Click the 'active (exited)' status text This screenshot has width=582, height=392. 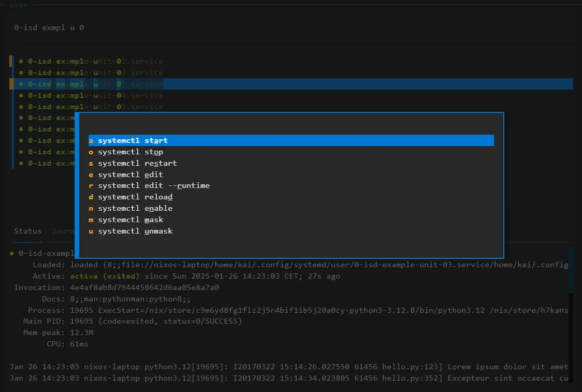105,276
